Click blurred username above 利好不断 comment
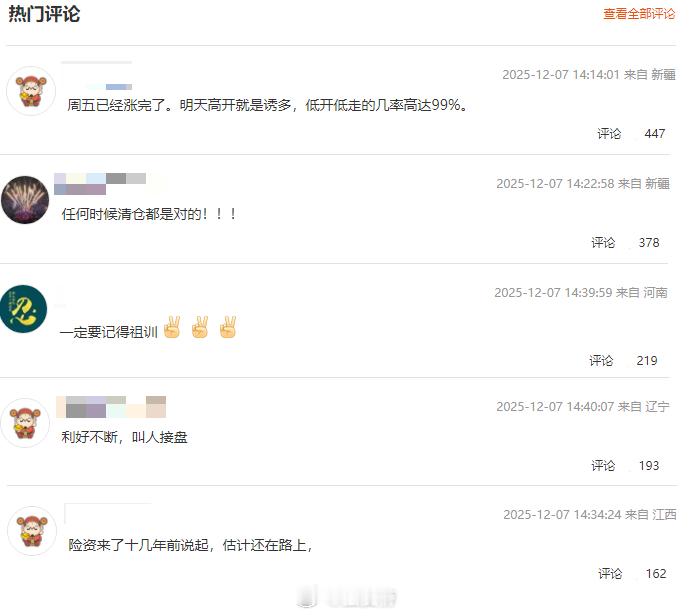696x616 pixels. (111, 407)
